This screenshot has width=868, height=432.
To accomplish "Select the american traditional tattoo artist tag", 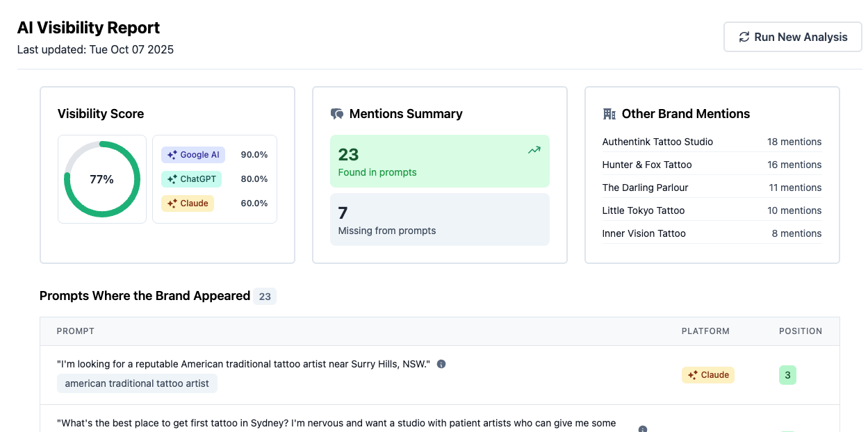I will point(137,383).
